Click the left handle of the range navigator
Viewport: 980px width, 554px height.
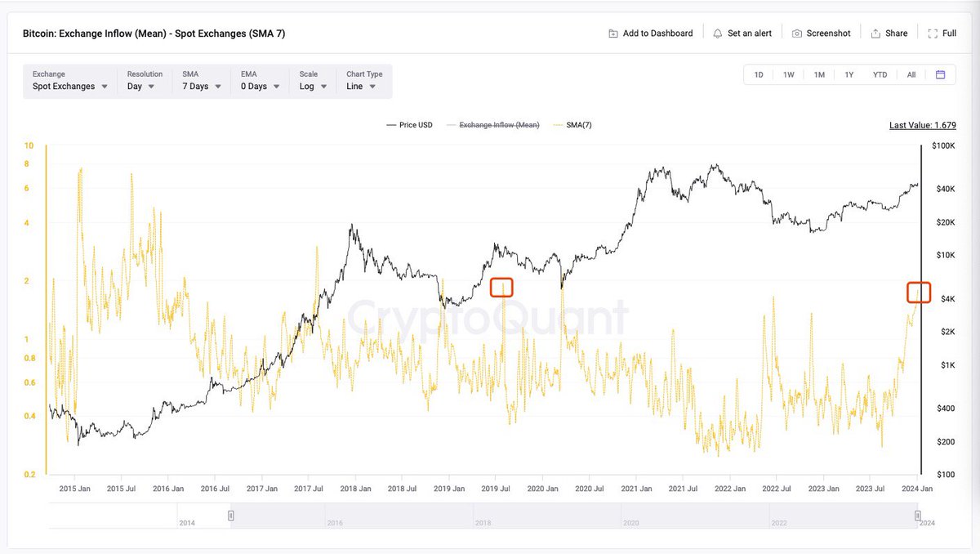point(231,516)
